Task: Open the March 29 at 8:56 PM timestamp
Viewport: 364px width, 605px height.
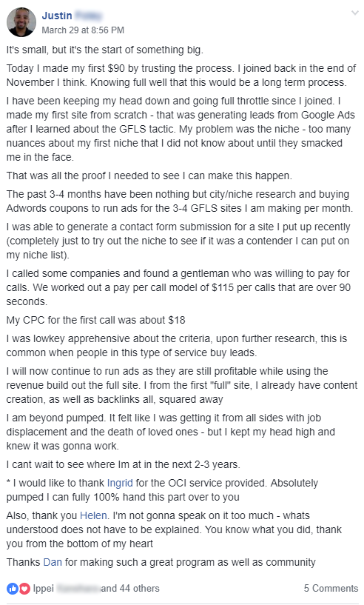Action: coord(83,30)
